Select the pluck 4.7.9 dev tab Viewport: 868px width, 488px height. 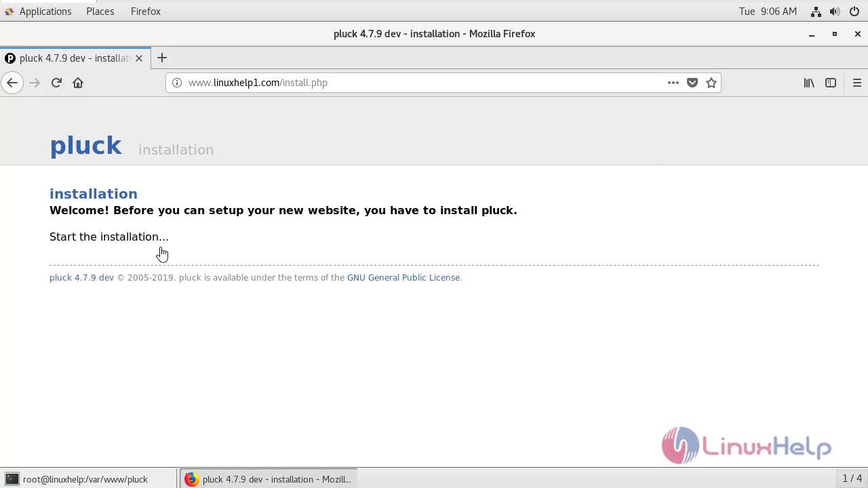coord(74,58)
